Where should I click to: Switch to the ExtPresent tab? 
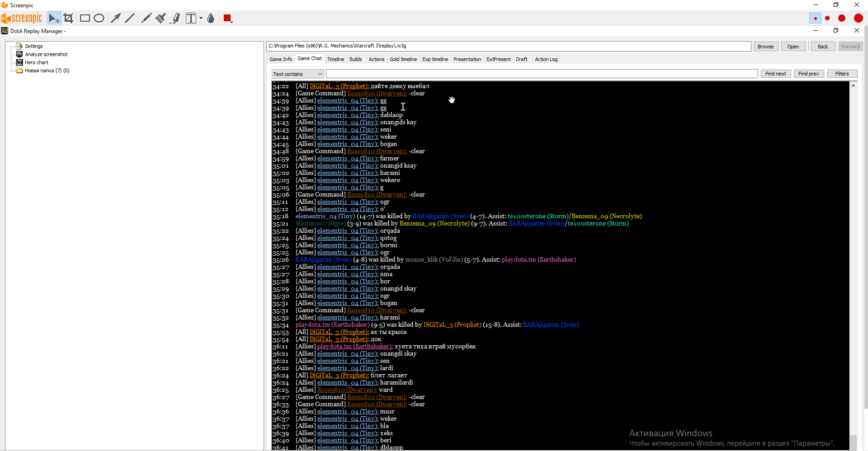click(499, 59)
